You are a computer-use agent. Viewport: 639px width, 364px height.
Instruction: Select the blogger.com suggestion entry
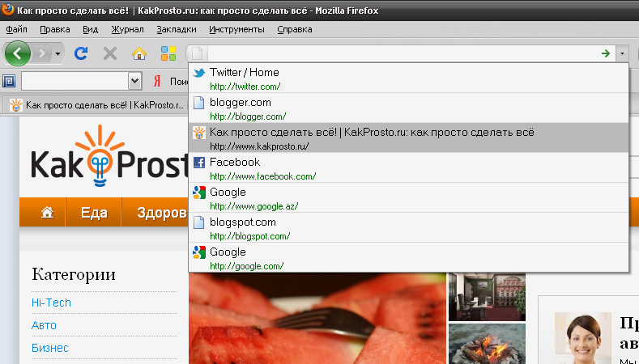408,108
